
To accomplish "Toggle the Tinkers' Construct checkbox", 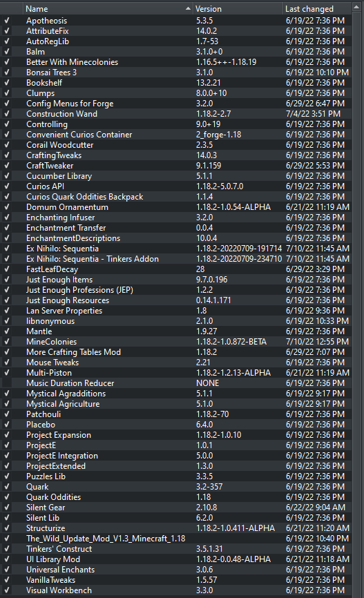I will coord(6,549).
